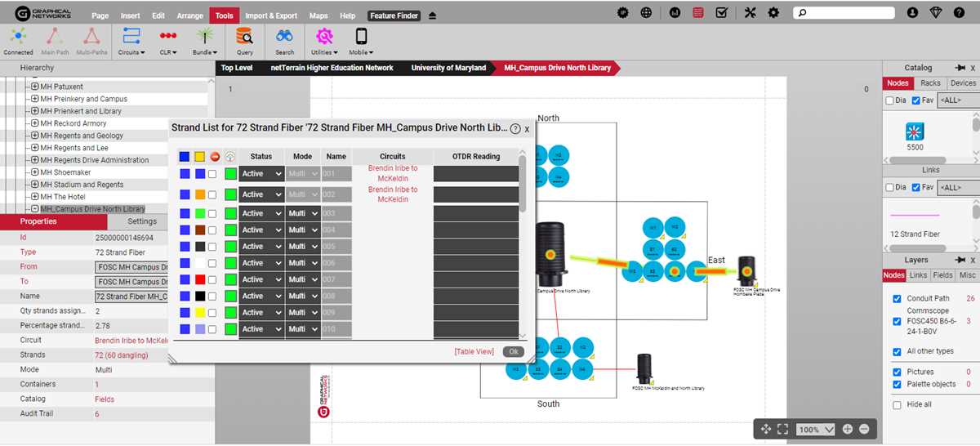Viewport: 980px width, 446px height.
Task: Open the Utilities gear menu
Action: (x=324, y=40)
